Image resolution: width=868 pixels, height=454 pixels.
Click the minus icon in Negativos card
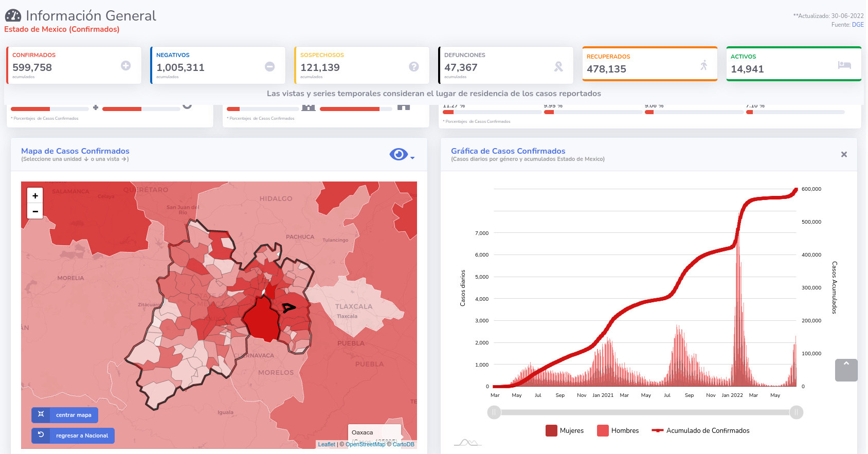pos(269,66)
